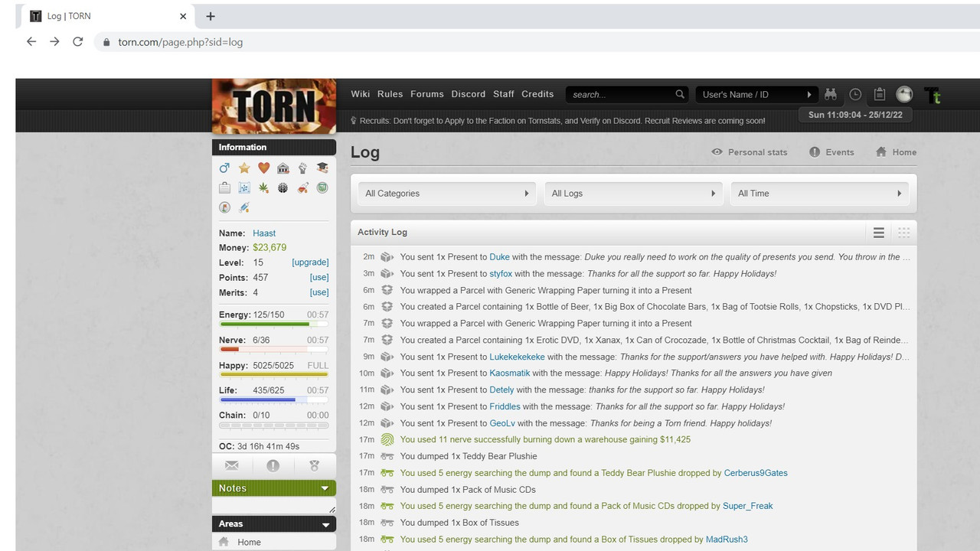
Task: Click the clock icon in header
Action: tap(855, 94)
